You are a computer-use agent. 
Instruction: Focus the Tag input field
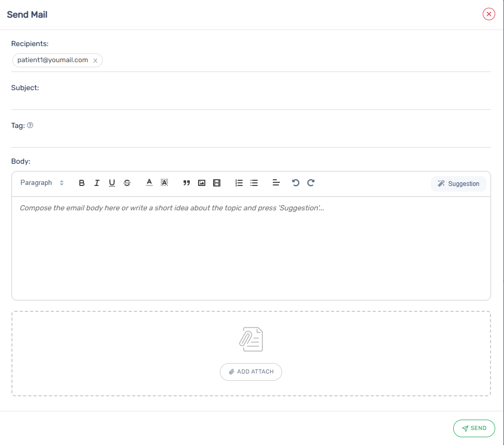[251, 140]
